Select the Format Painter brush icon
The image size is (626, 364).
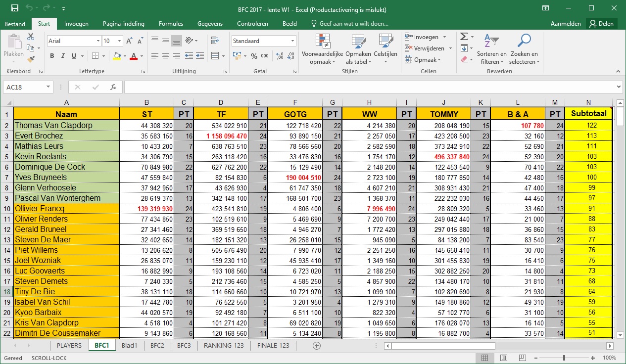(31, 59)
